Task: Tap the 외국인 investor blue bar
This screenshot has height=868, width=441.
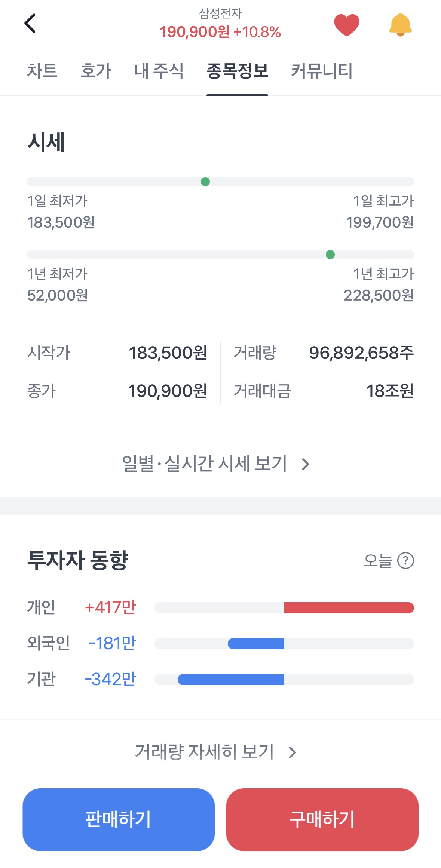Action: pyautogui.click(x=256, y=644)
